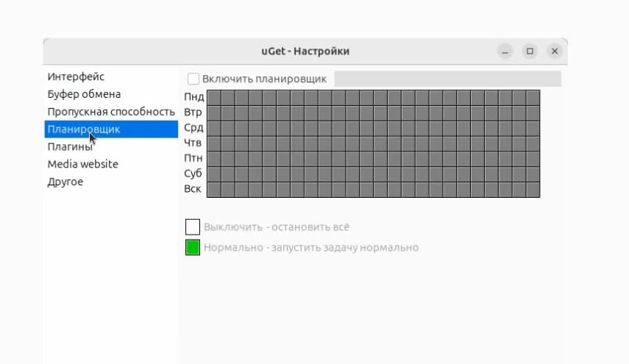Maximize the uGet settings window
The width and height of the screenshot is (629, 364).
point(530,51)
